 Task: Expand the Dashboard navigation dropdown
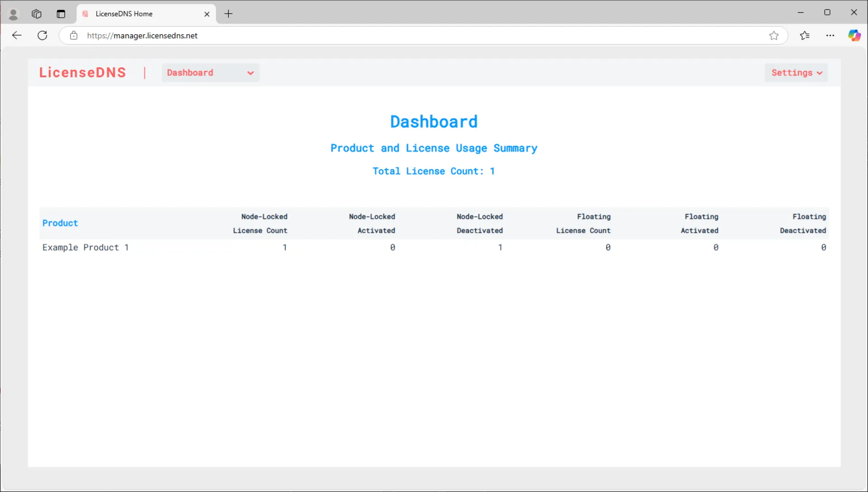210,73
